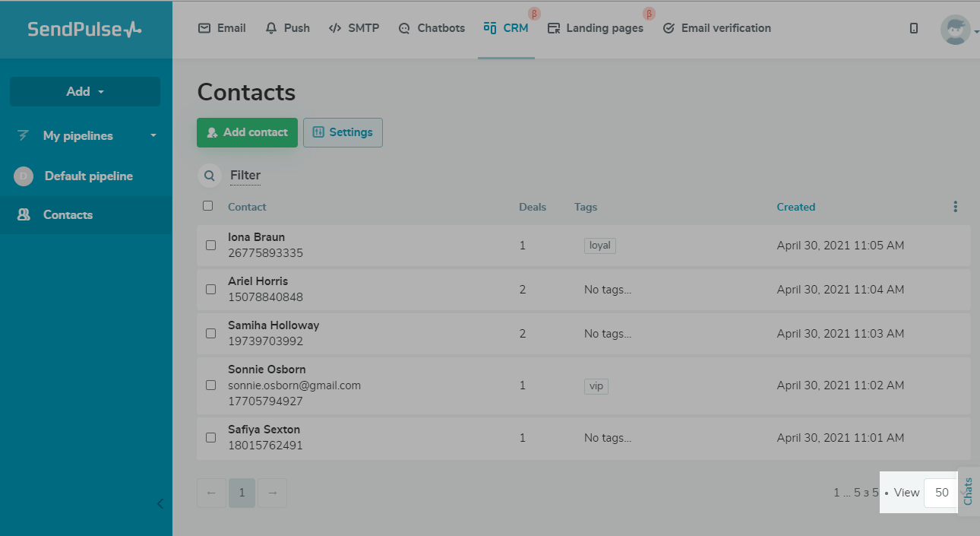Tick the checkbox for Sonnie Osborn
This screenshot has height=536, width=980.
pyautogui.click(x=211, y=385)
